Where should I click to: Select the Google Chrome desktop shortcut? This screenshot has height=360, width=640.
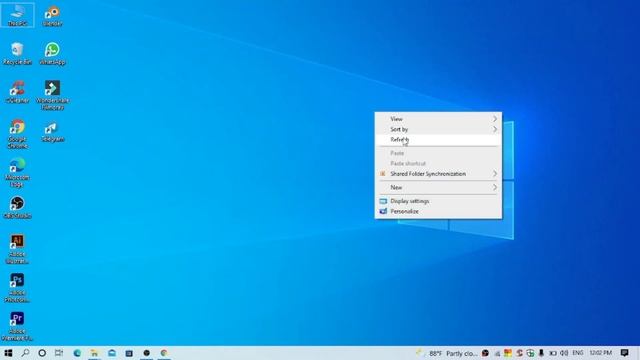point(17,134)
